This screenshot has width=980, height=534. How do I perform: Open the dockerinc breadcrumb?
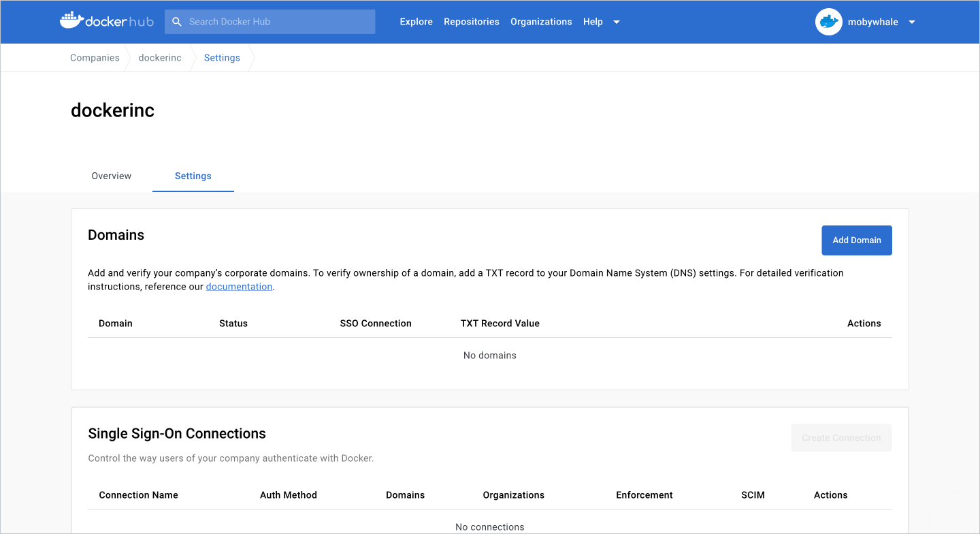[160, 58]
